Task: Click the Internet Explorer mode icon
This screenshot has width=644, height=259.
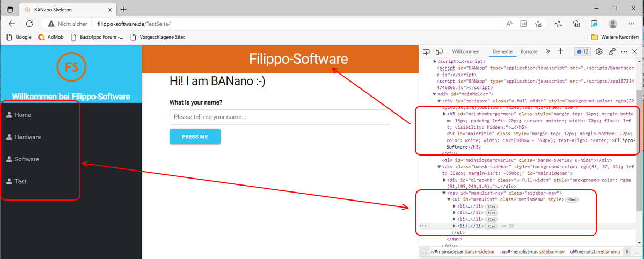Action: (x=594, y=24)
